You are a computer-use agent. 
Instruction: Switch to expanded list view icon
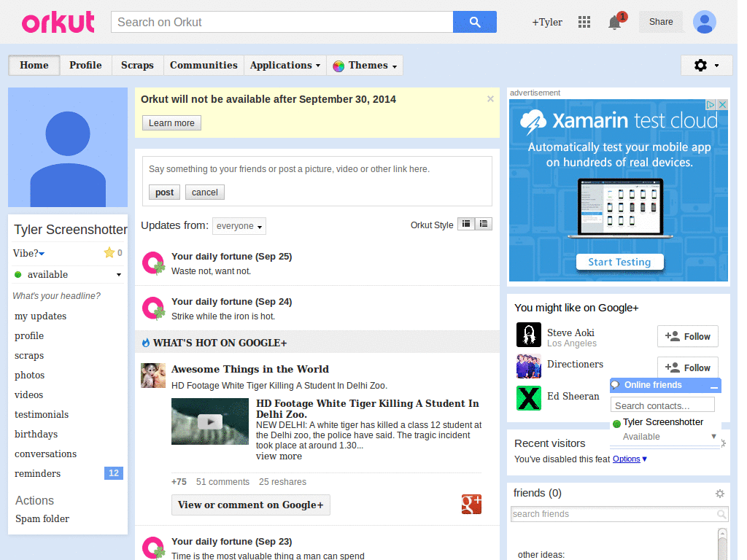click(484, 224)
